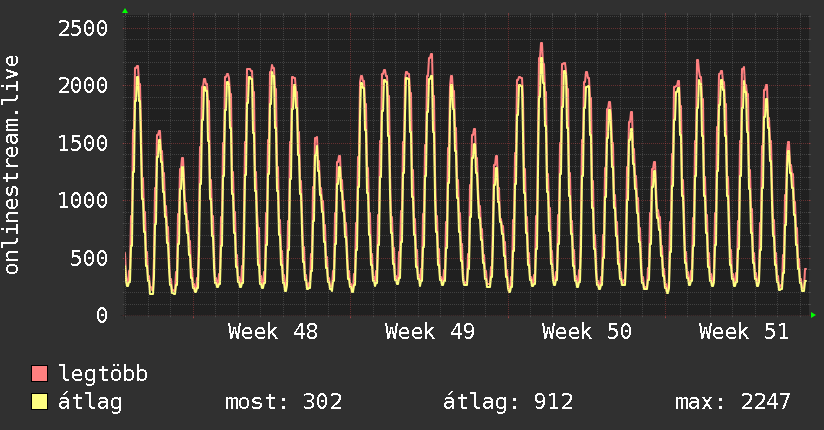
Task: Click the green arrow ending the x-axis
Action: point(814,315)
